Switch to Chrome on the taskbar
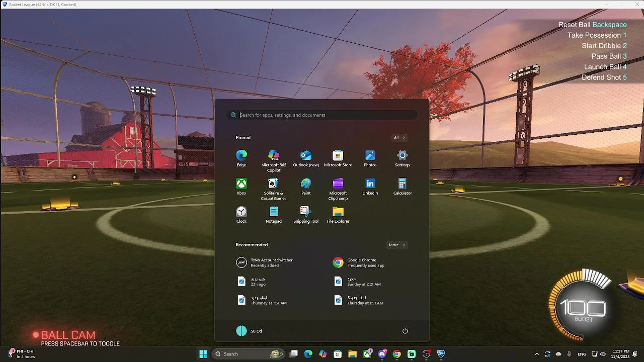 pyautogui.click(x=397, y=354)
